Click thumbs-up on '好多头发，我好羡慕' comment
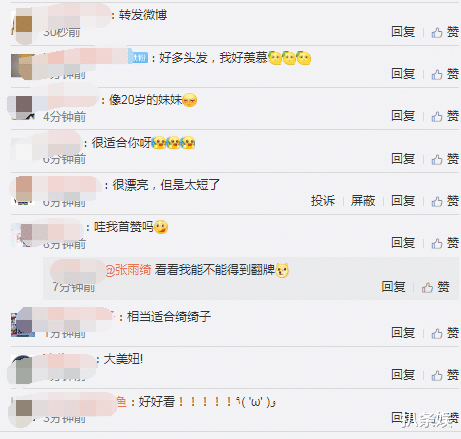 click(x=445, y=74)
